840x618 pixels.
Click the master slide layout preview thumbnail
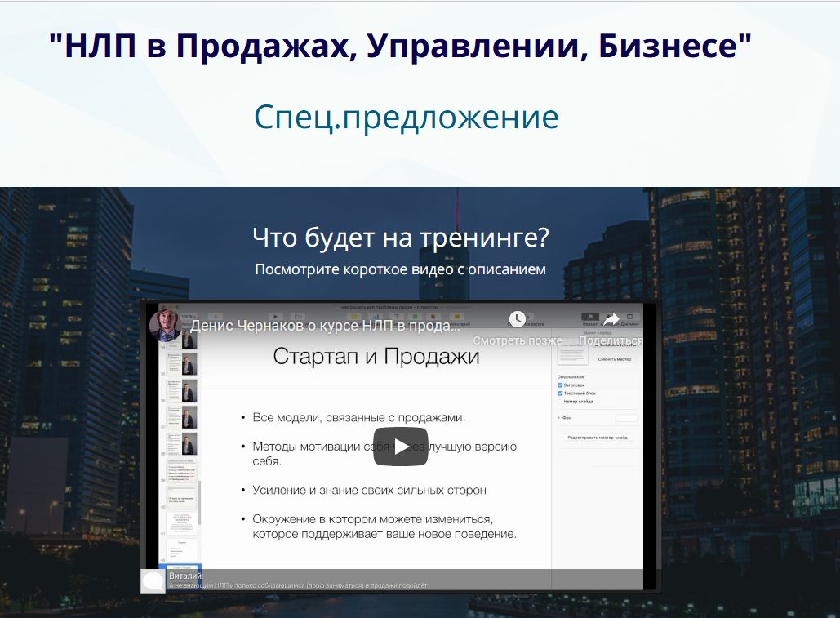click(571, 353)
